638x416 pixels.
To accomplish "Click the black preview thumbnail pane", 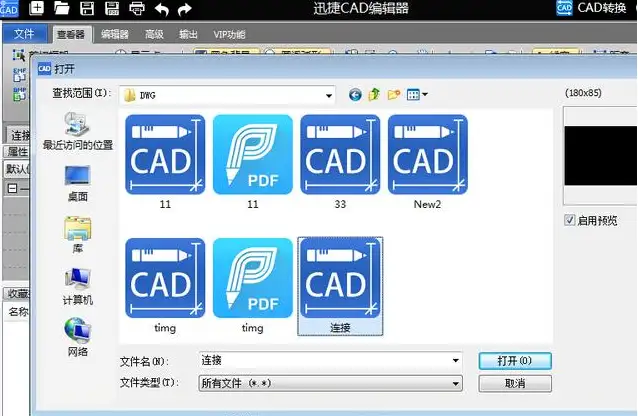I will point(601,155).
